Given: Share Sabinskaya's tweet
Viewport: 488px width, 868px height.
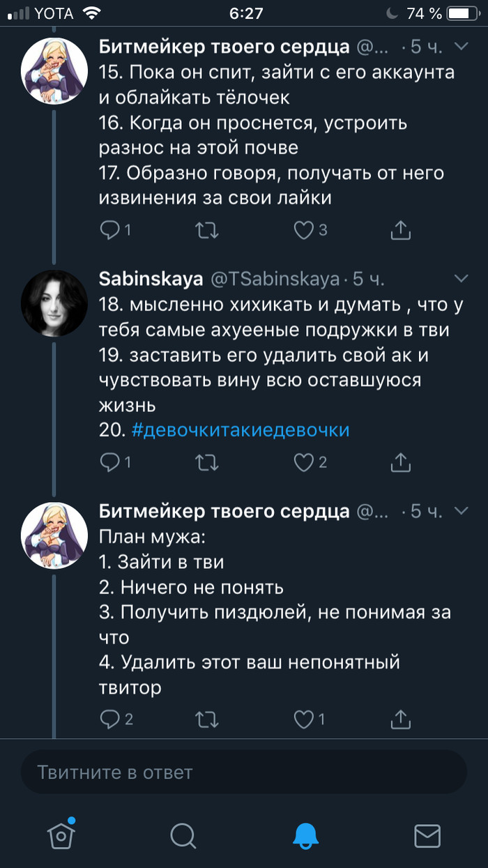Looking at the screenshot, I should [x=401, y=462].
